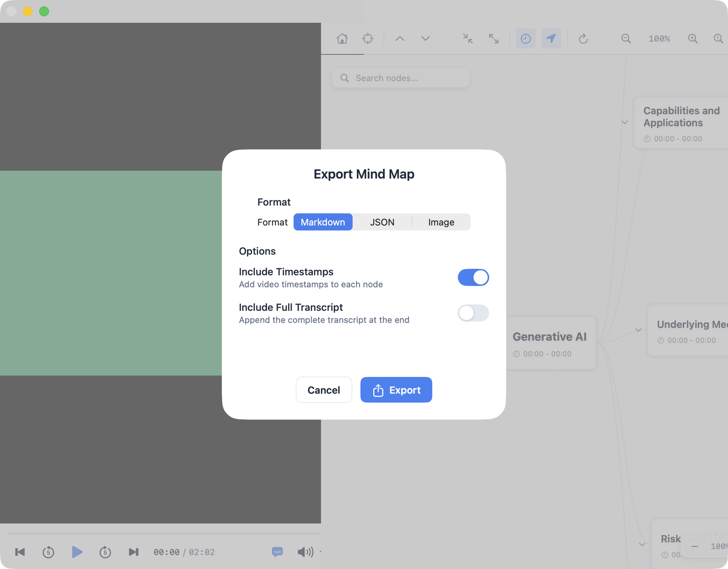728x569 pixels.
Task: Collapse the Risk branch chevron
Action: point(642,545)
